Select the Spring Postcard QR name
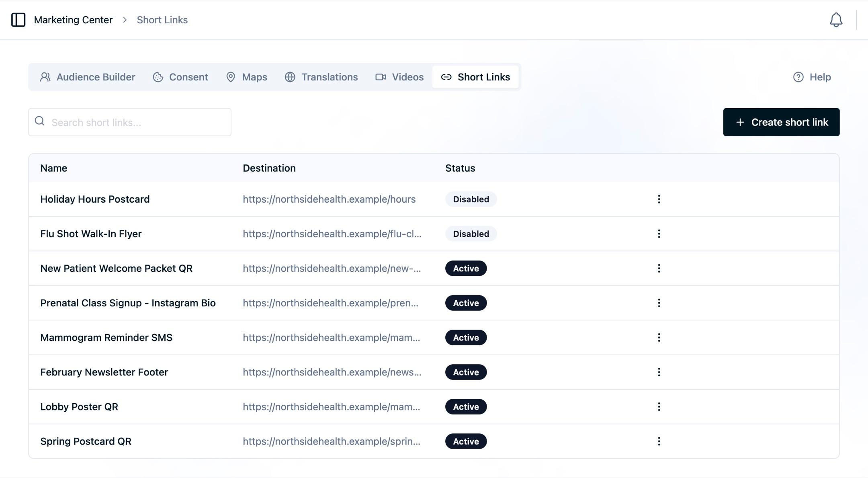 click(86, 441)
